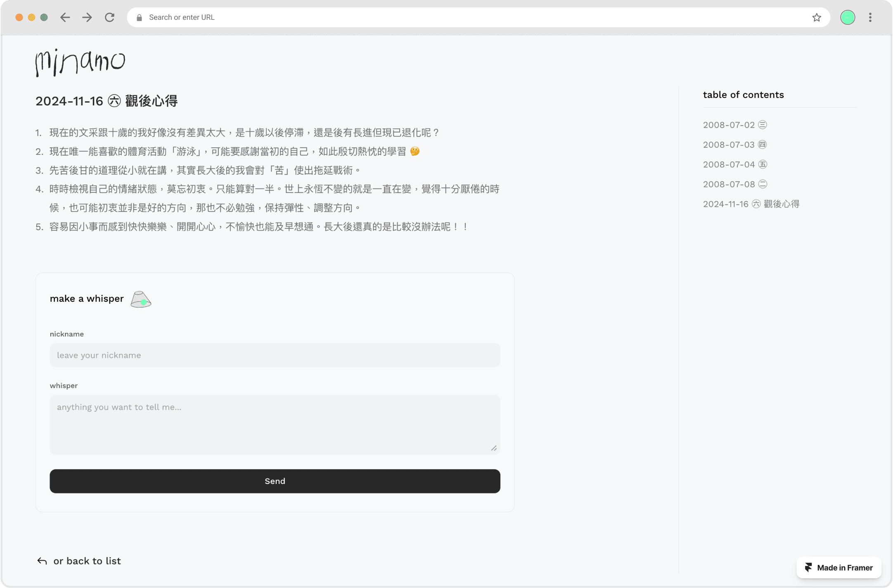Focus the nickname input field
Screen dimensions: 893x588
[275, 355]
